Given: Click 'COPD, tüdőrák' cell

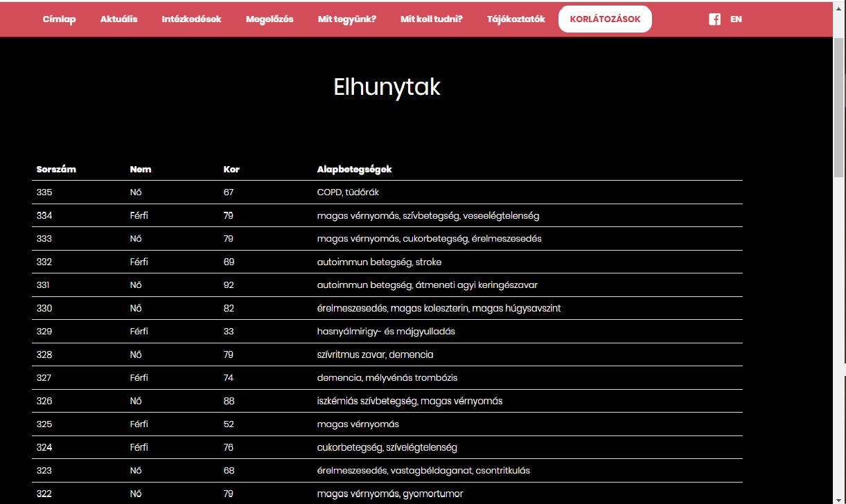Looking at the screenshot, I should coord(348,192).
